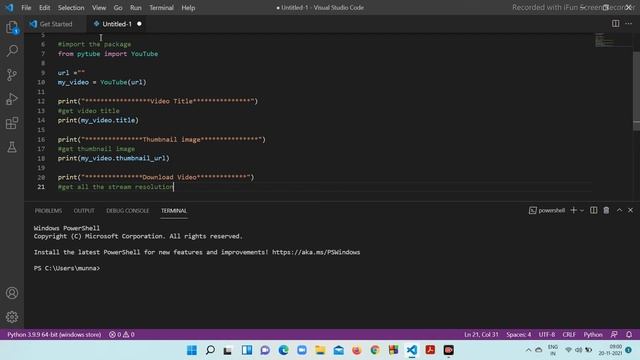Switch to the Get Started tab

(55, 24)
